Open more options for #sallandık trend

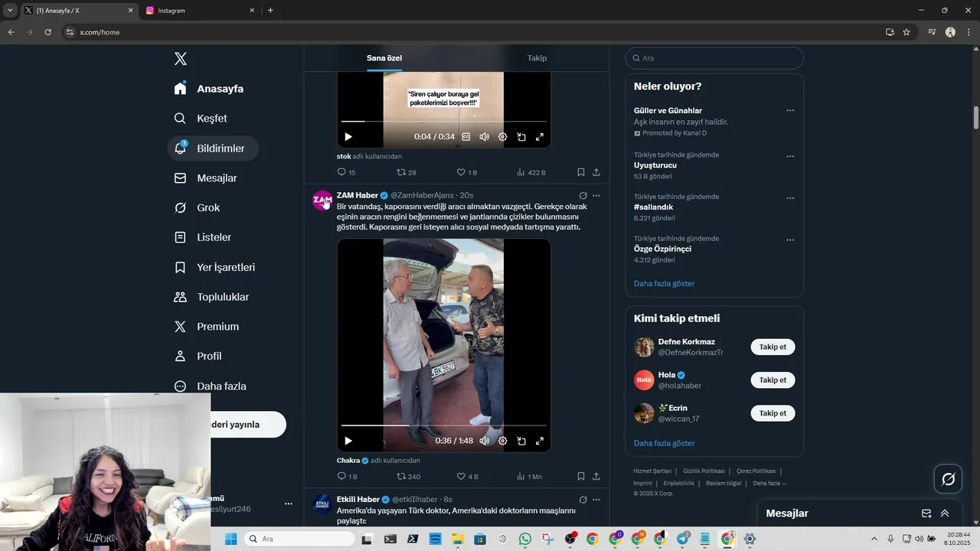tap(790, 198)
